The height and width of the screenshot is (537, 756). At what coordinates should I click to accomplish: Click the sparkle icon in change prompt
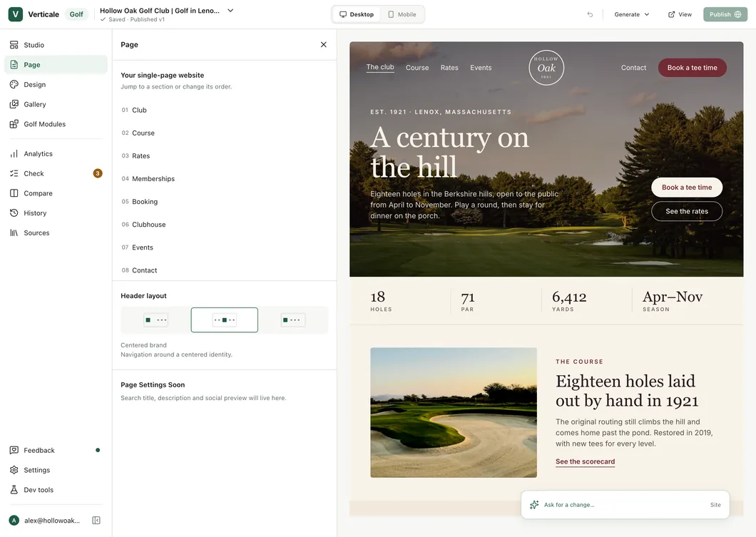click(x=534, y=505)
